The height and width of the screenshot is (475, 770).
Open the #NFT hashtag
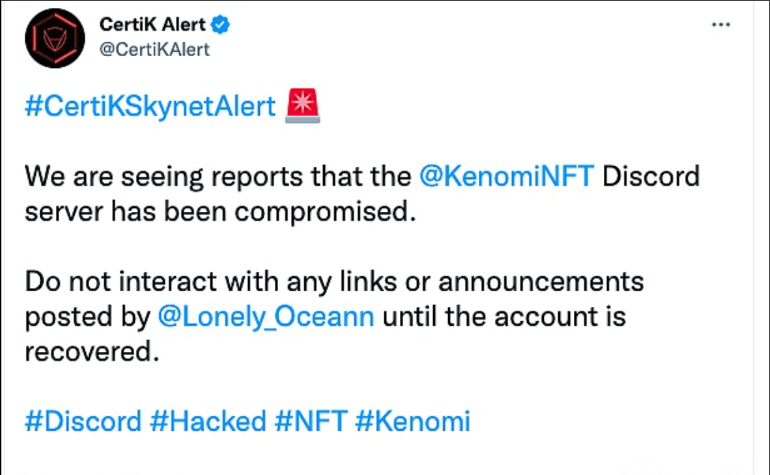click(x=309, y=421)
